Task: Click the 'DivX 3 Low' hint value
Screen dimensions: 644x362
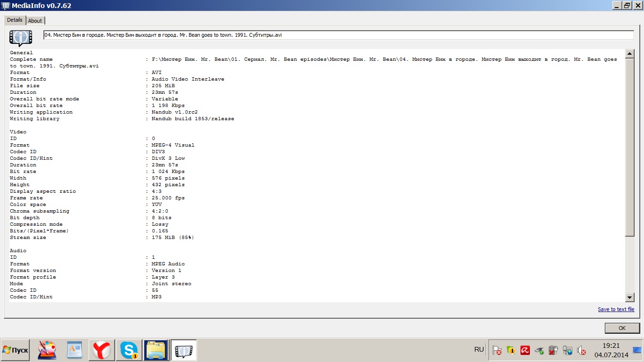Action: point(168,158)
